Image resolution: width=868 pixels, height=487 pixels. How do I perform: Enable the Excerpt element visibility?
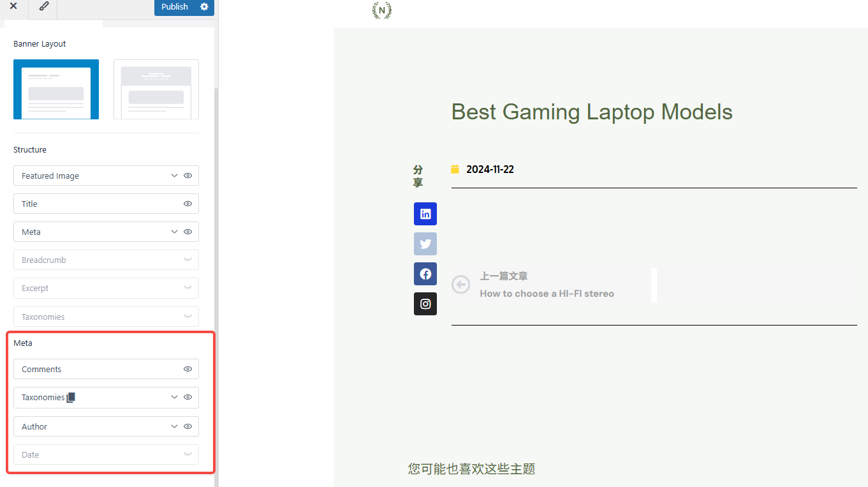(x=188, y=288)
